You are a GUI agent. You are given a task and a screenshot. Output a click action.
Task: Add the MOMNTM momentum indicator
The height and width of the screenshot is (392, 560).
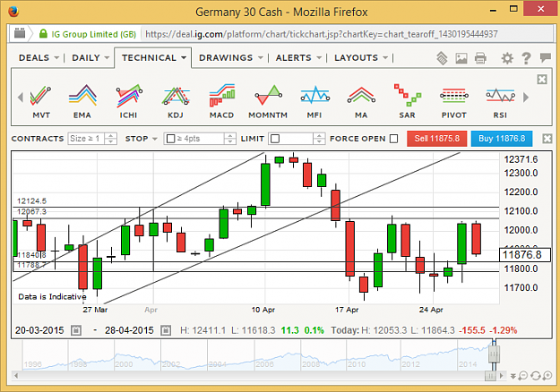coord(268,101)
